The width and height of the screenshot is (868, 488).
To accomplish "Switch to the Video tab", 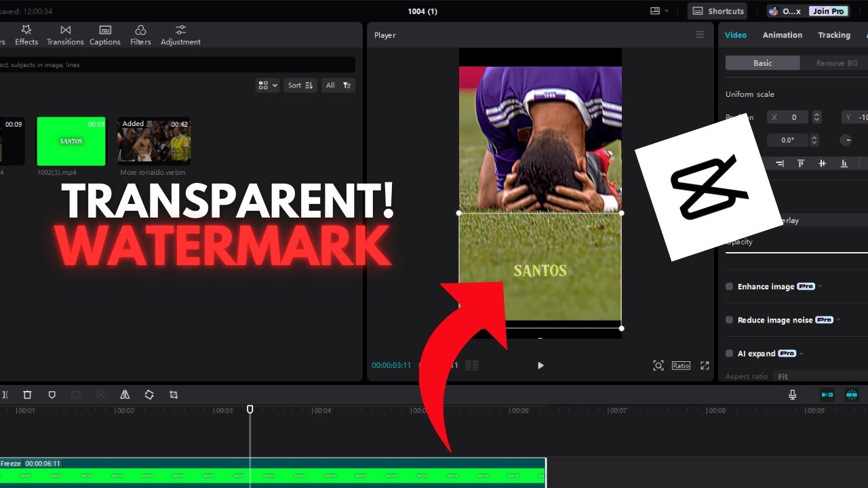I will point(736,35).
